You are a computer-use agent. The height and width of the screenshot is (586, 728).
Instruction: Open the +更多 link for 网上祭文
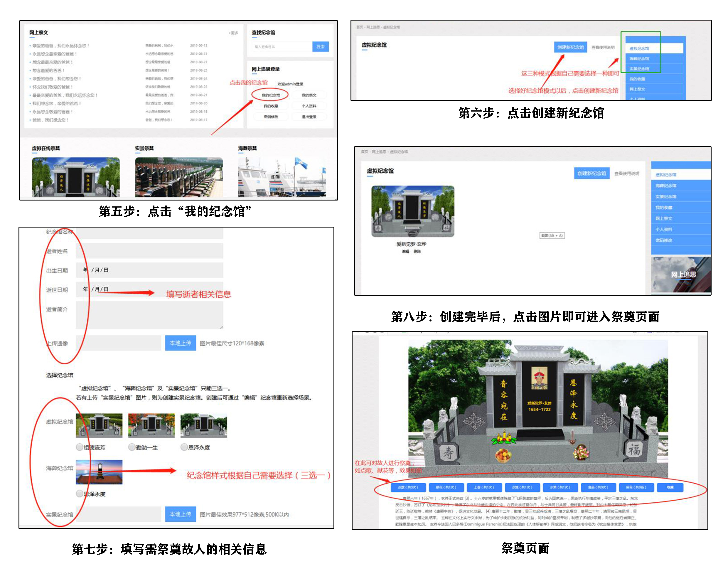(x=233, y=33)
